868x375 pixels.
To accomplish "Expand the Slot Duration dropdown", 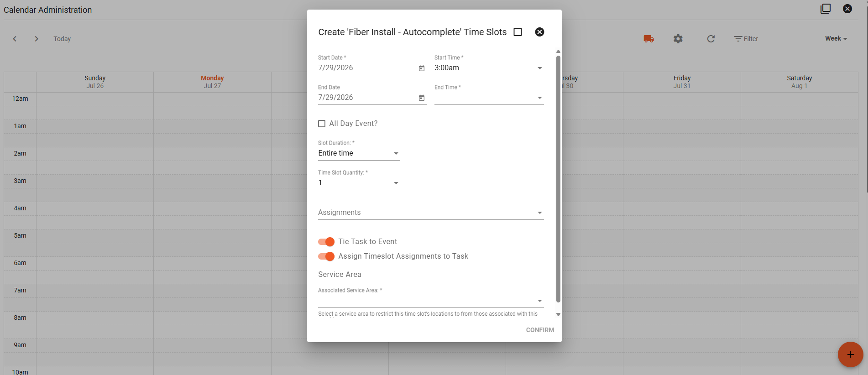I will point(359,153).
